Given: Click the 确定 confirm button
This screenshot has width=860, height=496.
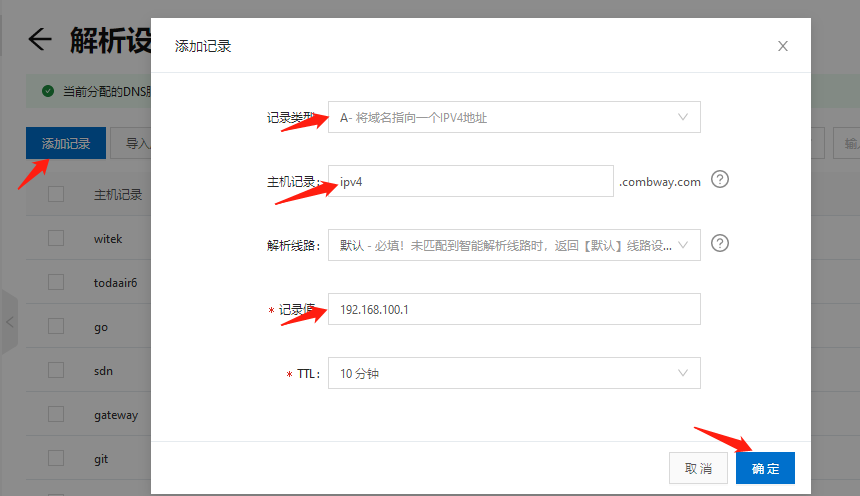Looking at the screenshot, I should [x=765, y=468].
